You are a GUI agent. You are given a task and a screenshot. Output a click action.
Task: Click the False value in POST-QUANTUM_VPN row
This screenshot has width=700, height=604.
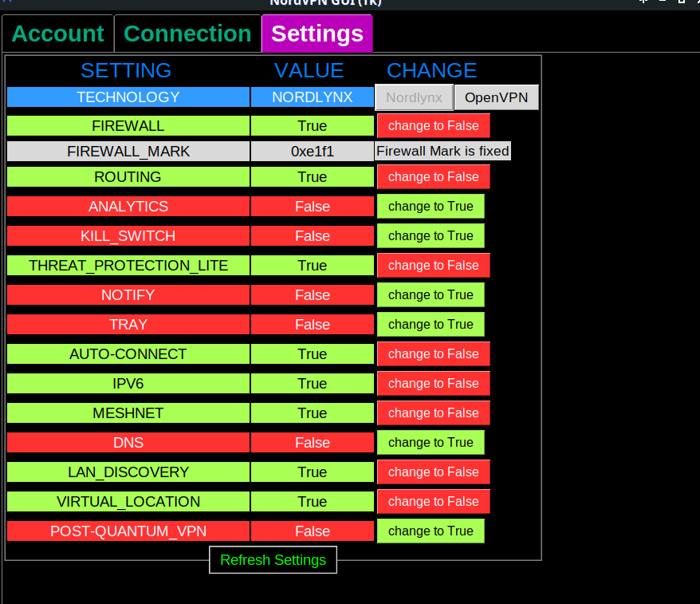pos(312,531)
